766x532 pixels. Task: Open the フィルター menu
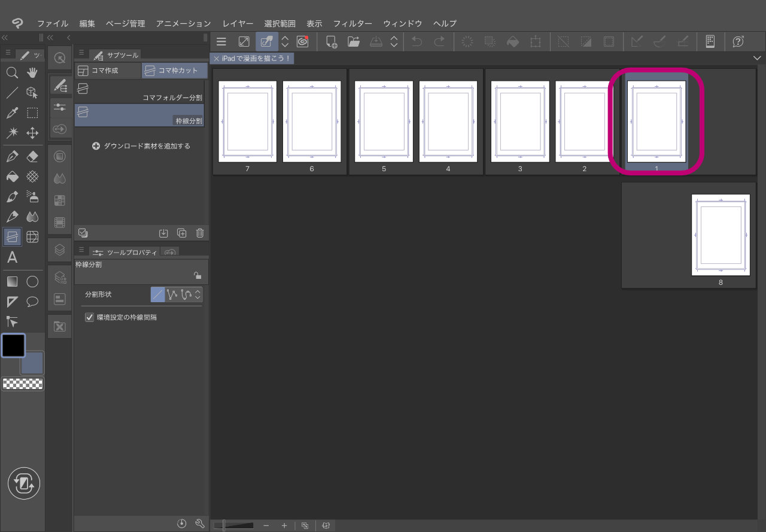coord(352,23)
